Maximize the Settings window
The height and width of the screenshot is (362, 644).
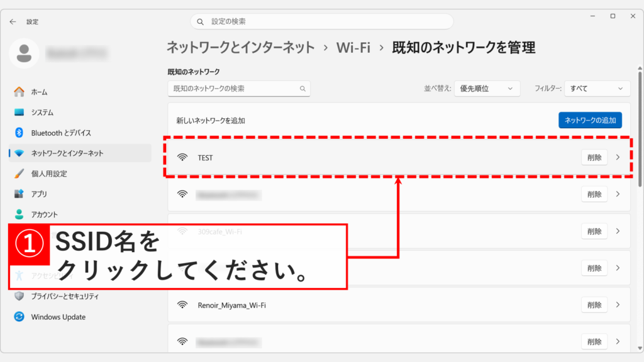click(613, 16)
